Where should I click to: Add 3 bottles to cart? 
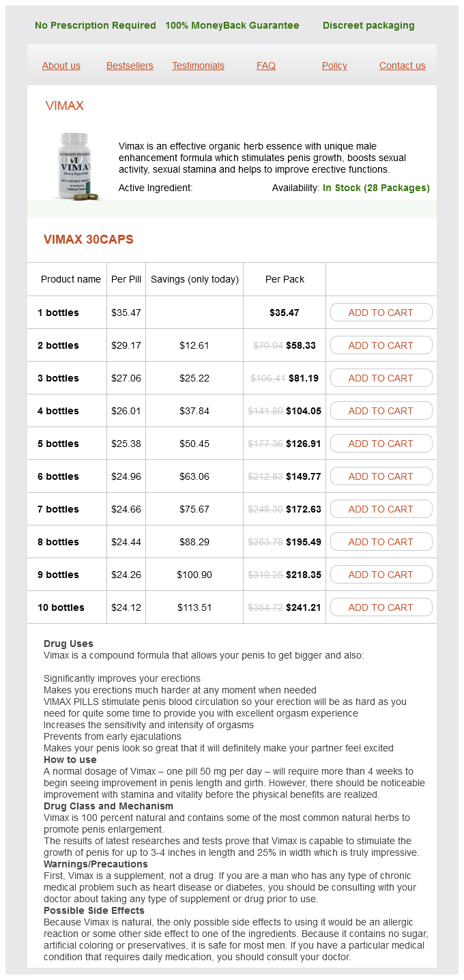click(381, 378)
